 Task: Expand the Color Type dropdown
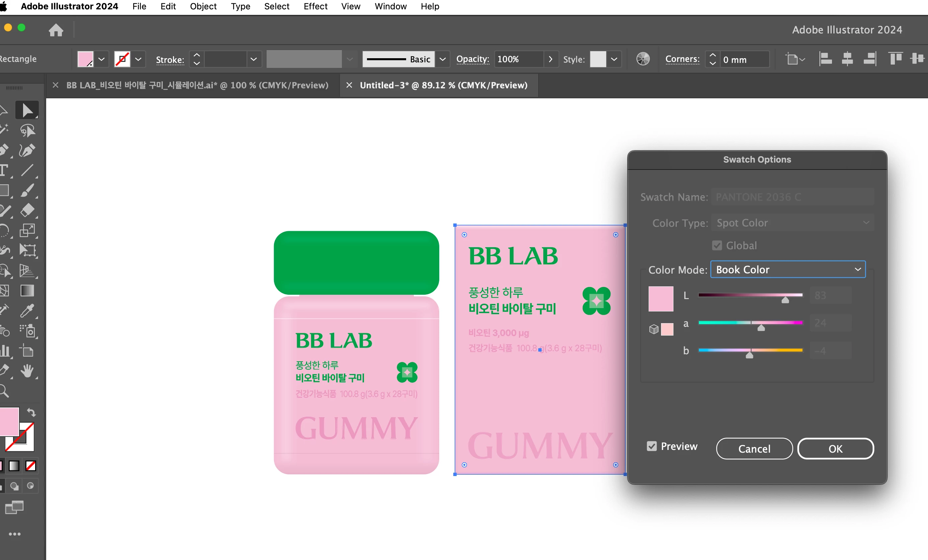[x=793, y=223]
